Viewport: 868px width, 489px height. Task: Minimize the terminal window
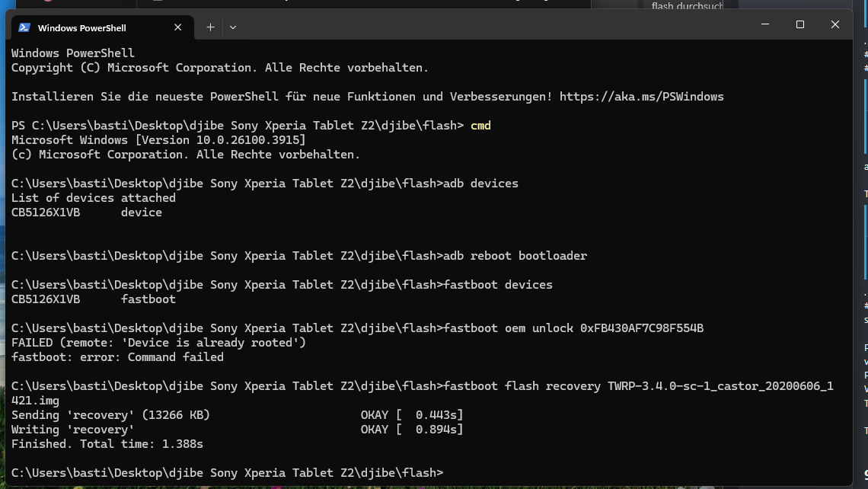coord(765,24)
